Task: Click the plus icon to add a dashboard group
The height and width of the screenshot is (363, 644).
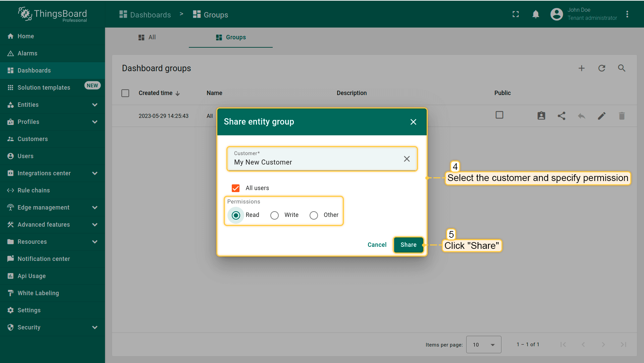Action: pos(581,68)
